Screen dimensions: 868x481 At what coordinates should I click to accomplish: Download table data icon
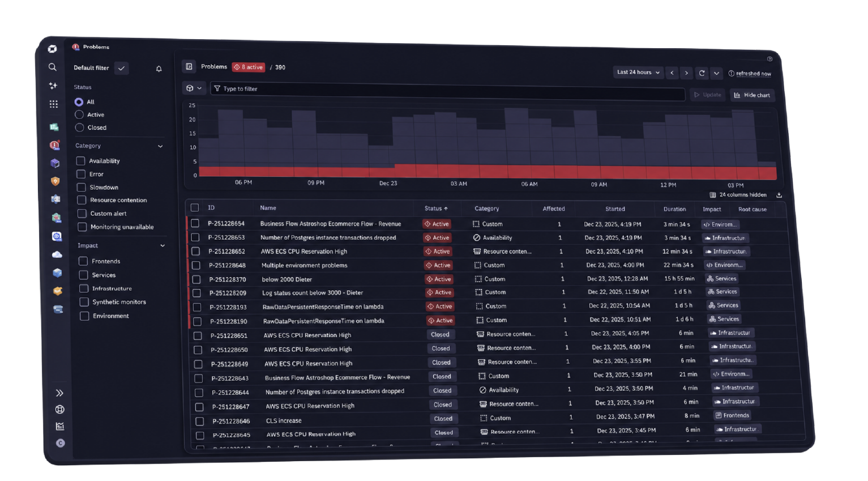point(779,195)
